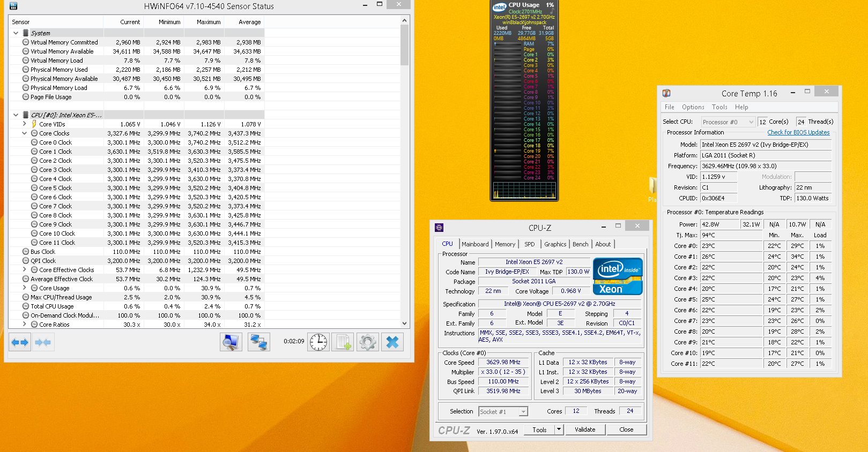
Task: Click the Core 0 Clock sensor icon
Action: [34, 142]
